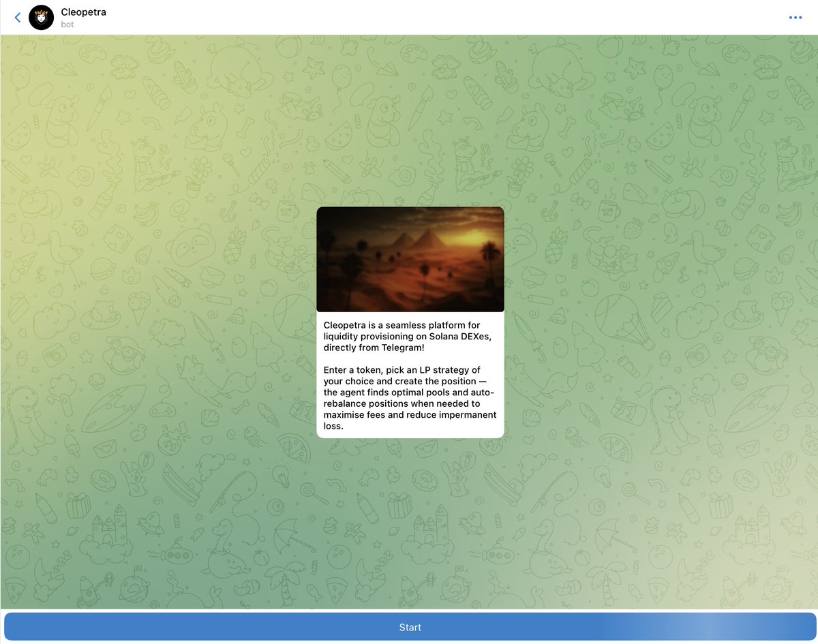Click the blue Start button
This screenshot has width=818, height=644.
410,627
